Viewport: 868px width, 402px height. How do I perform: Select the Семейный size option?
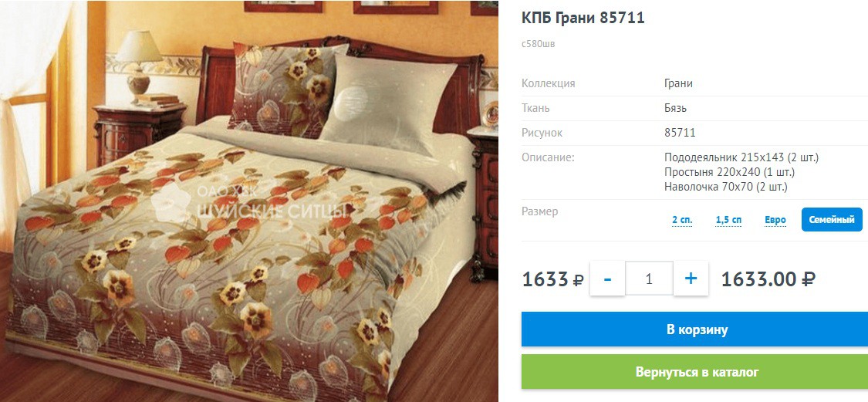(832, 220)
